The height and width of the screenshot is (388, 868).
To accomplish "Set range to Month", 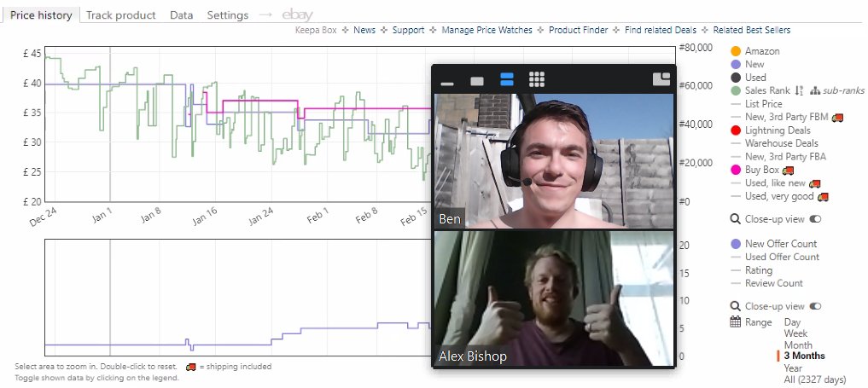I will click(798, 345).
